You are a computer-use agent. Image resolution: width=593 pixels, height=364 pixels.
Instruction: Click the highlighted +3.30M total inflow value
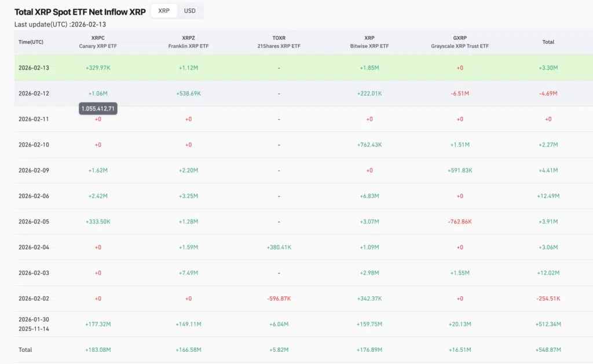548,68
